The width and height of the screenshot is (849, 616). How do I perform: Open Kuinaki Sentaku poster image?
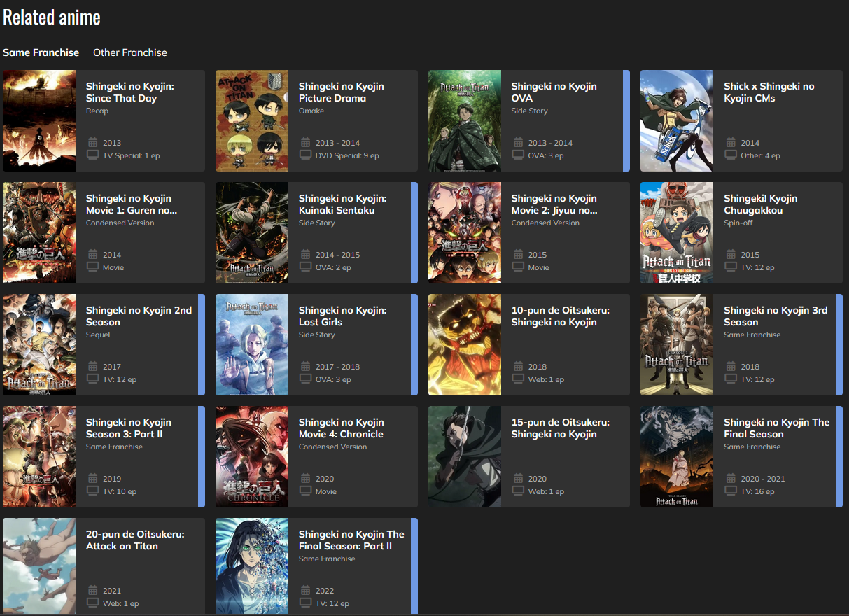point(252,232)
